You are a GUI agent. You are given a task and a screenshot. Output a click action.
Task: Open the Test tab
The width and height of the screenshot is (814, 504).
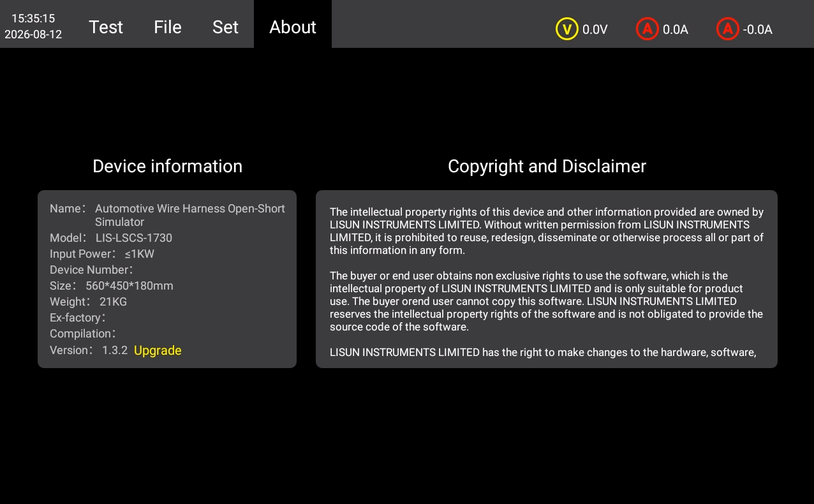click(106, 27)
